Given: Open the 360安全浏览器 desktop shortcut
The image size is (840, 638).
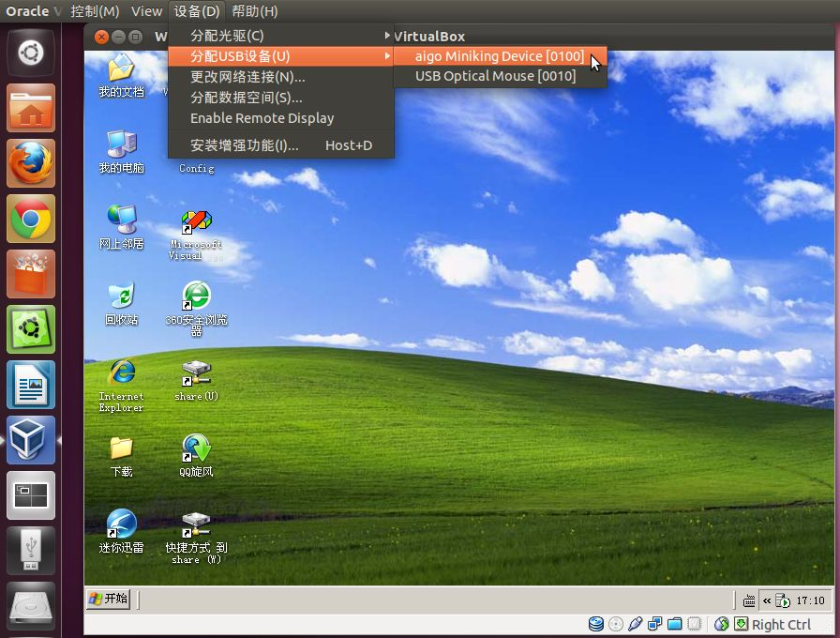Looking at the screenshot, I should click(196, 296).
